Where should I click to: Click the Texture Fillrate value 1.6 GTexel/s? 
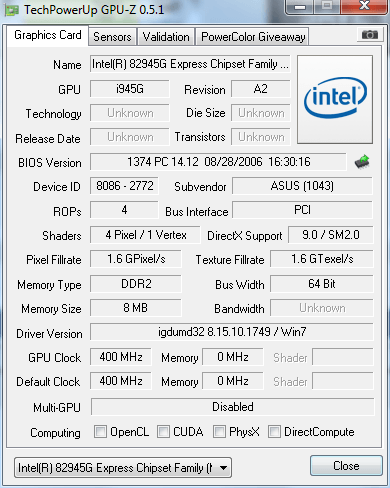tap(322, 259)
